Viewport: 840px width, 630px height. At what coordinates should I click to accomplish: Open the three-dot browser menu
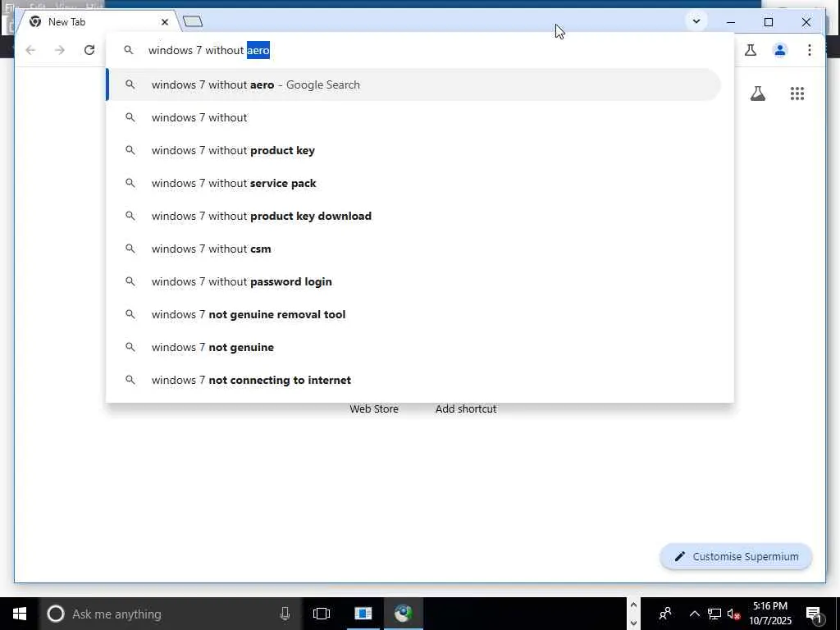point(810,50)
